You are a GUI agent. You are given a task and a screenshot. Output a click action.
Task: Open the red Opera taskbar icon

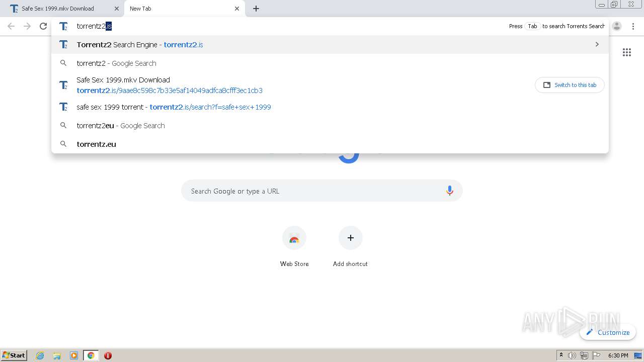108,355
